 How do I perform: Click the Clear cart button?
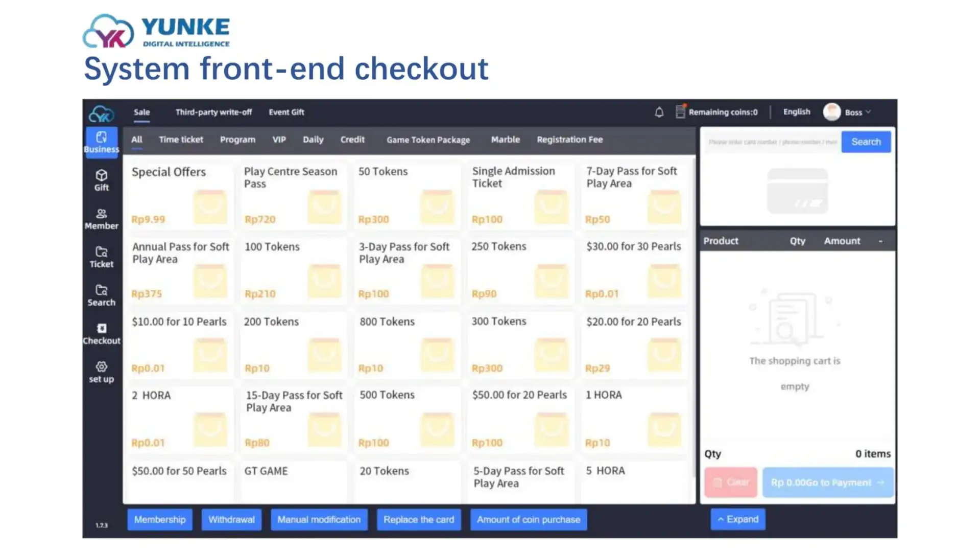[x=731, y=482]
